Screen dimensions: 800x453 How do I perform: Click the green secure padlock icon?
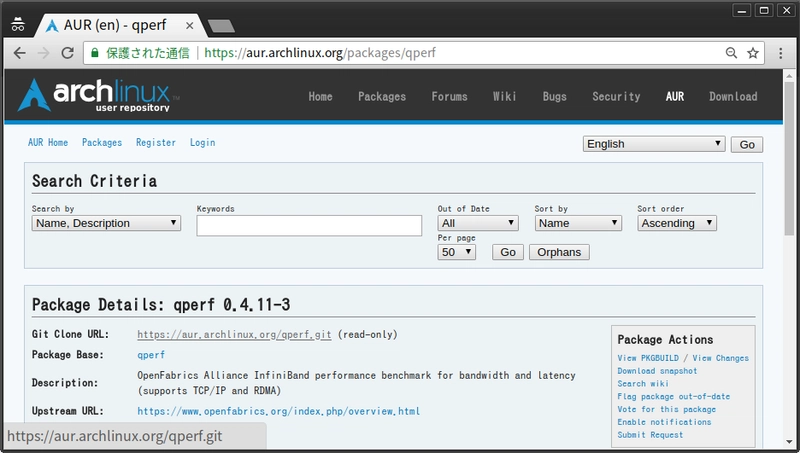(94, 53)
